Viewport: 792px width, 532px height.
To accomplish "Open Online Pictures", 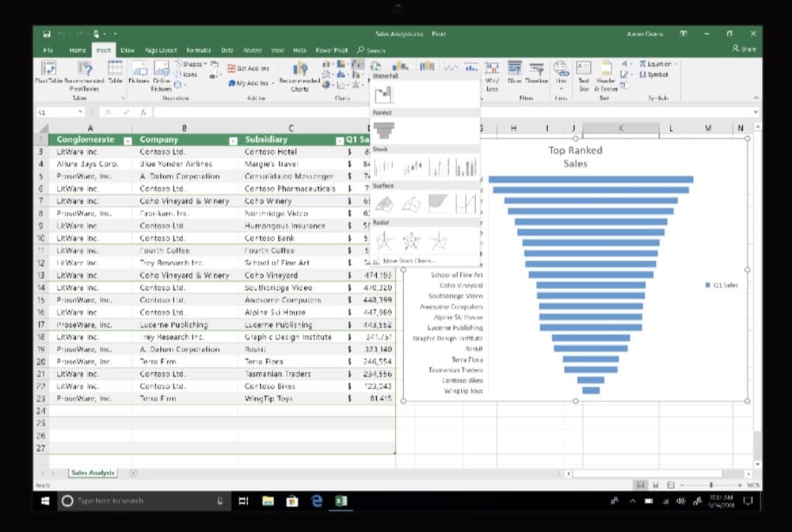I will pos(162,76).
